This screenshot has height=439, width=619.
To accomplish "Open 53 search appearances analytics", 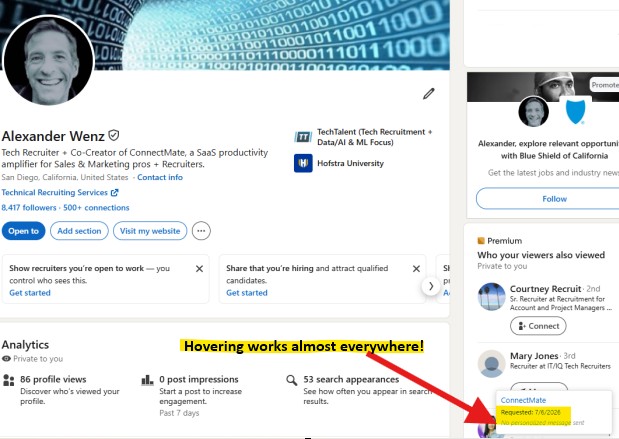I will (351, 379).
